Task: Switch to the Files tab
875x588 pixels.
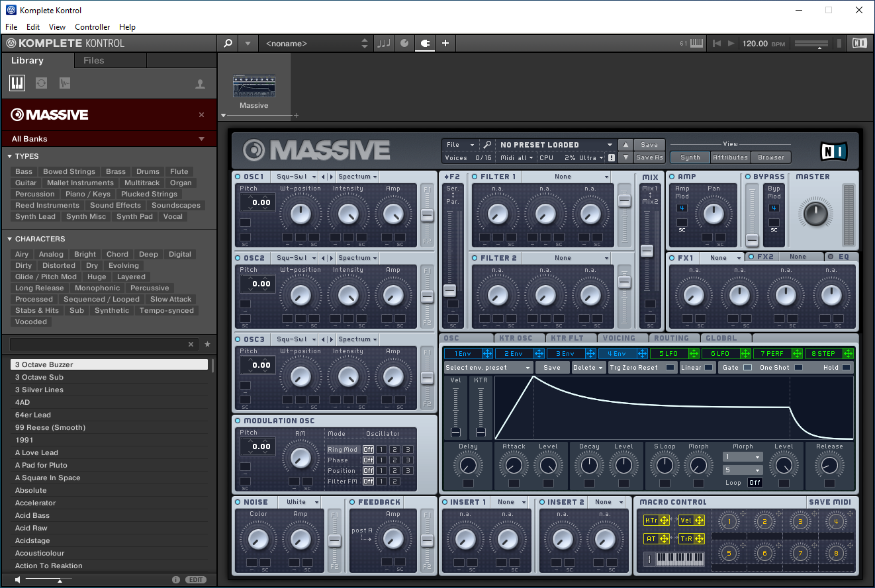Action: click(93, 60)
